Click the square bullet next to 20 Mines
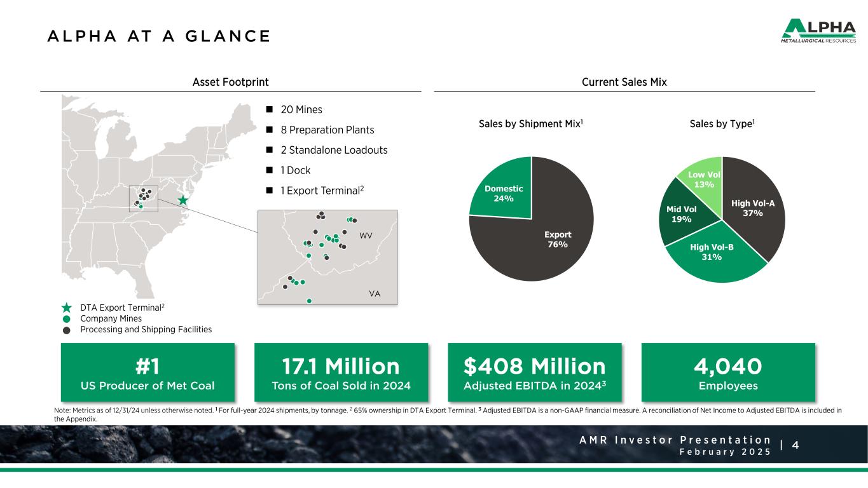 pos(269,110)
